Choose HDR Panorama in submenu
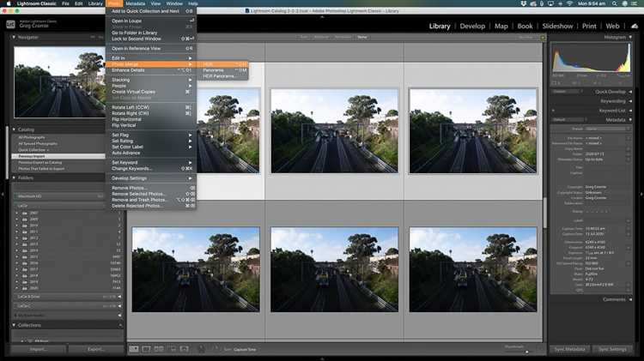The height and width of the screenshot is (361, 644). pyautogui.click(x=223, y=76)
